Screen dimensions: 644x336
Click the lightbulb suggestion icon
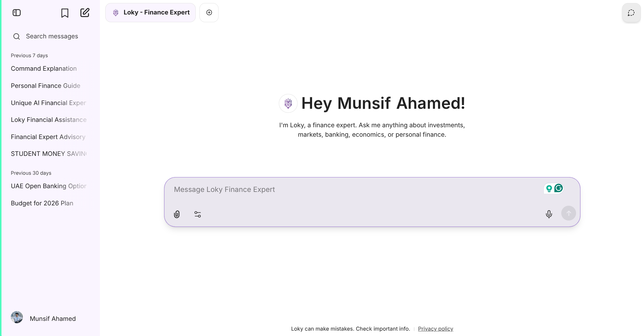click(x=549, y=188)
